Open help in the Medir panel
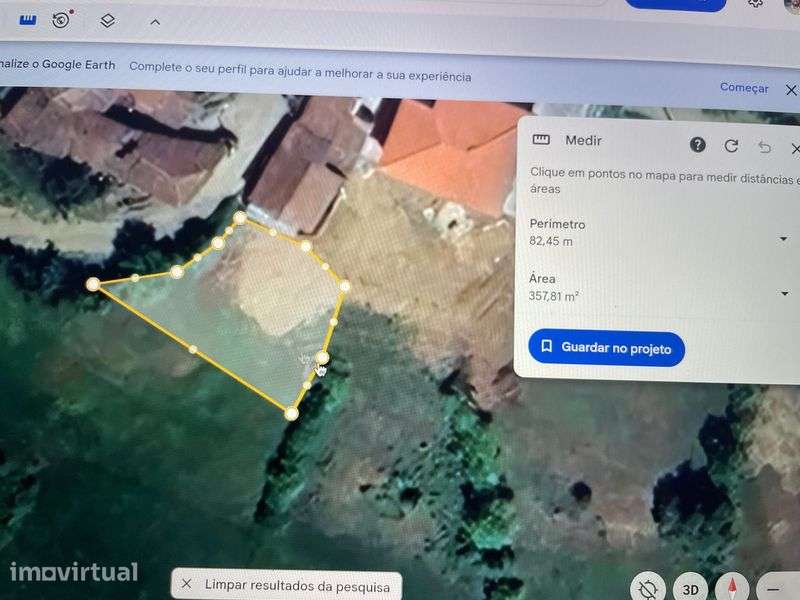Image resolution: width=800 pixels, height=600 pixels. [x=697, y=145]
